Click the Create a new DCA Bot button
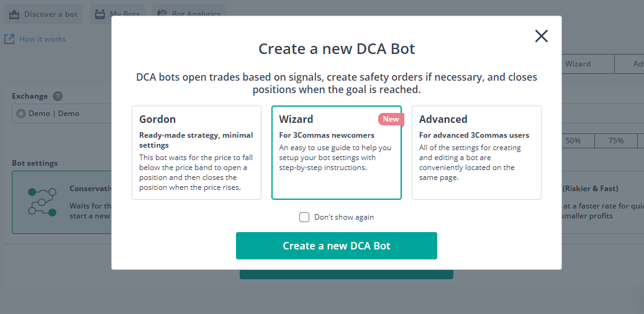 pyautogui.click(x=337, y=246)
